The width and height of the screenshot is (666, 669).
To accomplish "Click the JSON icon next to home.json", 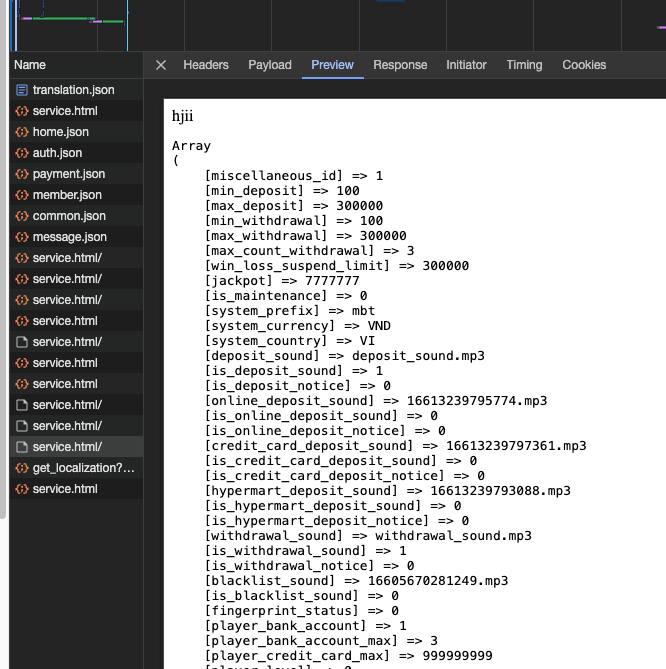I will [x=22, y=132].
